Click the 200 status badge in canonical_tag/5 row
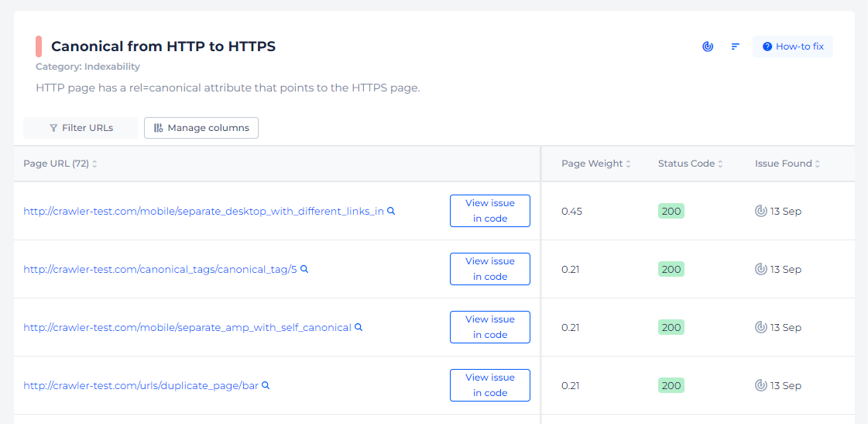Screen dimensions: 868x424 [x=671, y=270]
